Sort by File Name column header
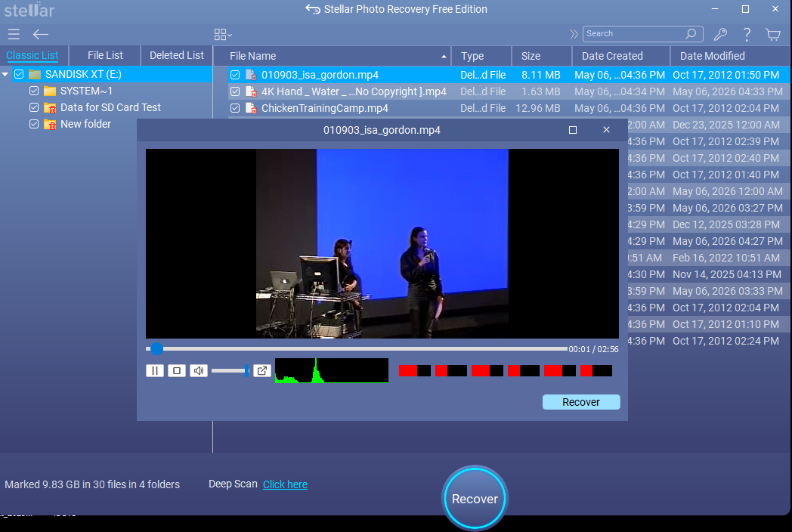The width and height of the screenshot is (792, 532). pos(333,56)
